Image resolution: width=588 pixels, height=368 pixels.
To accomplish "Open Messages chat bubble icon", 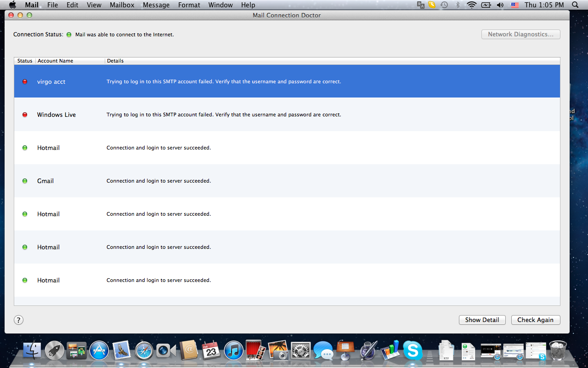I will (x=323, y=351).
